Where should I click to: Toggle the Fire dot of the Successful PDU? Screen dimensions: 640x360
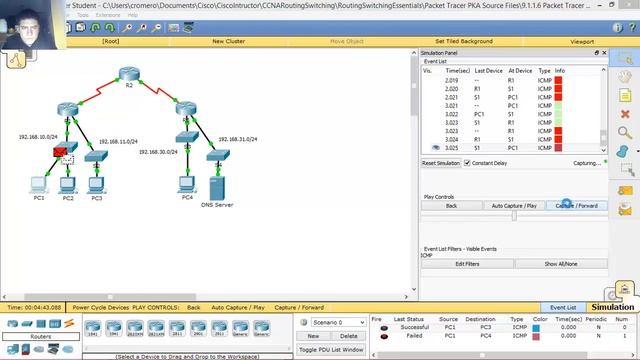point(384,328)
